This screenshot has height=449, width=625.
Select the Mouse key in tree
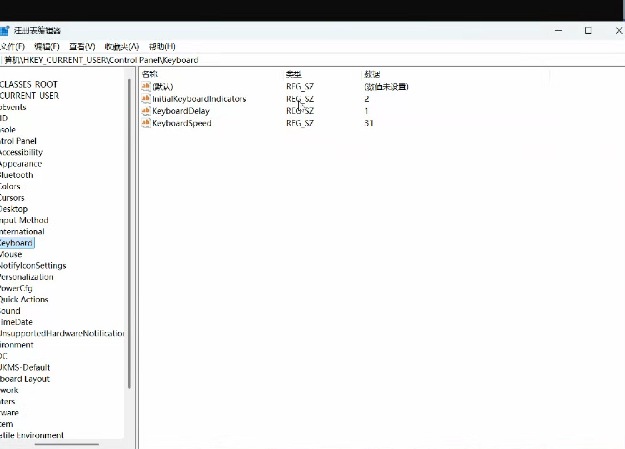tap(11, 254)
